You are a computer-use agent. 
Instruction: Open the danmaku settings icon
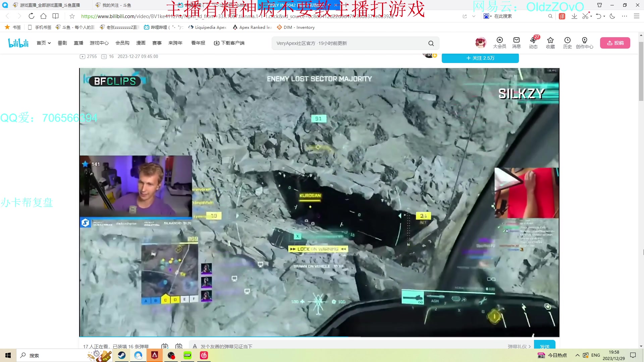[179, 346]
